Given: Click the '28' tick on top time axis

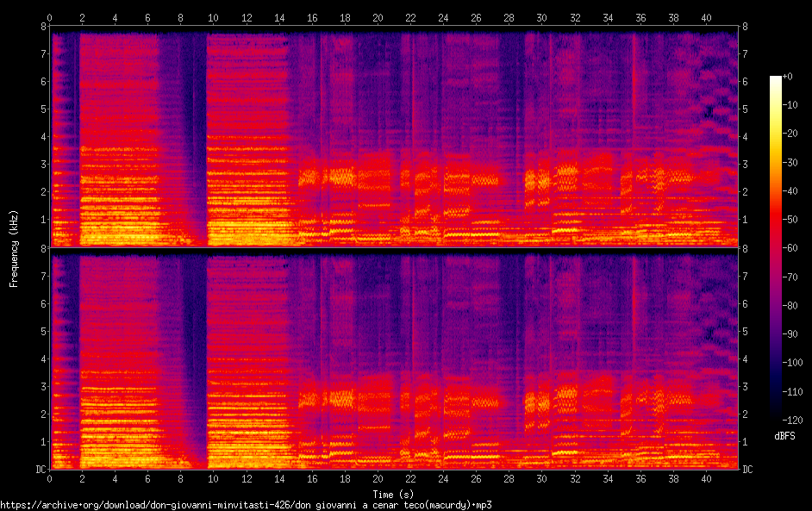Looking at the screenshot, I should coord(509,17).
